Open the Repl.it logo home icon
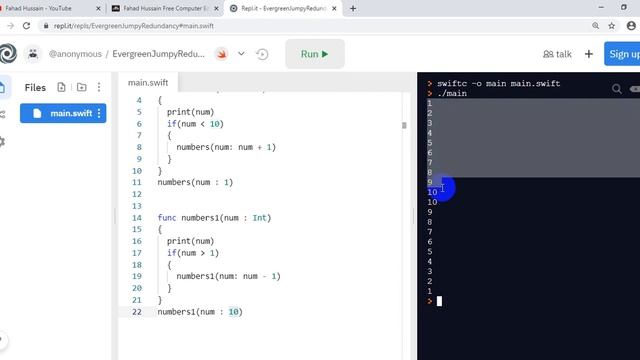 click(x=7, y=54)
